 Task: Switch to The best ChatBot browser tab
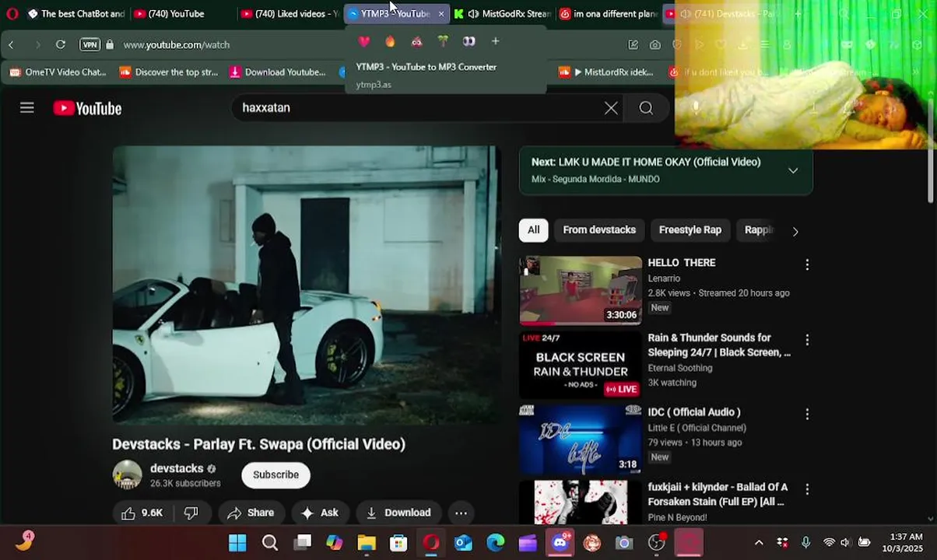(75, 13)
